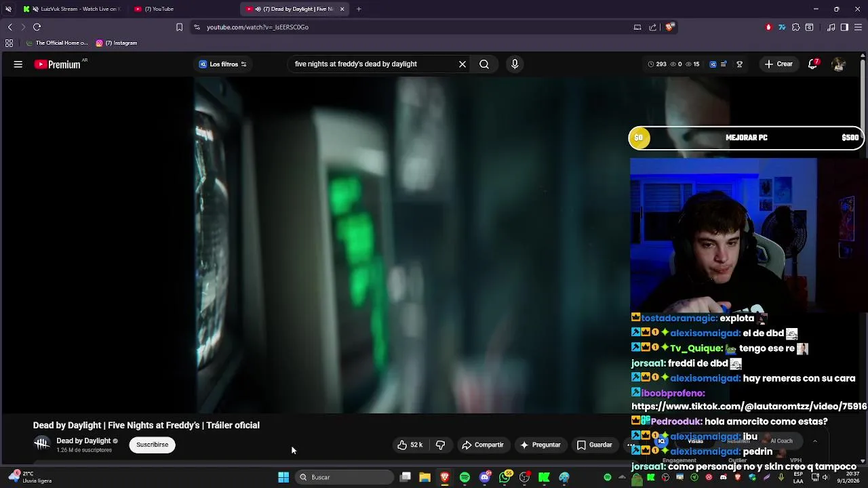
Task: Click the Dead by Daylight channel avatar
Action: pyautogui.click(x=42, y=445)
